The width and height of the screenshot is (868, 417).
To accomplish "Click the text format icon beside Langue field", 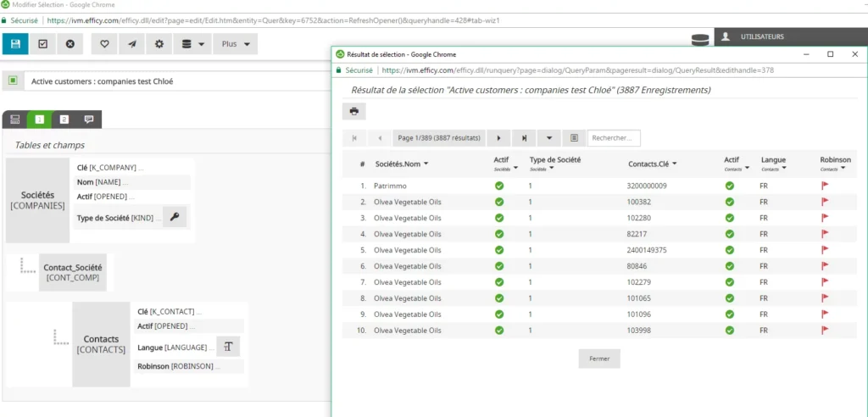I will click(x=228, y=347).
